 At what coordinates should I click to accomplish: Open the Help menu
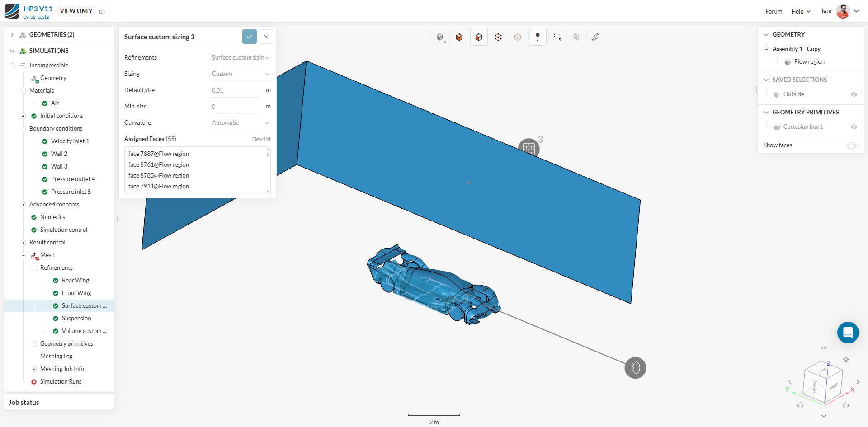(801, 11)
